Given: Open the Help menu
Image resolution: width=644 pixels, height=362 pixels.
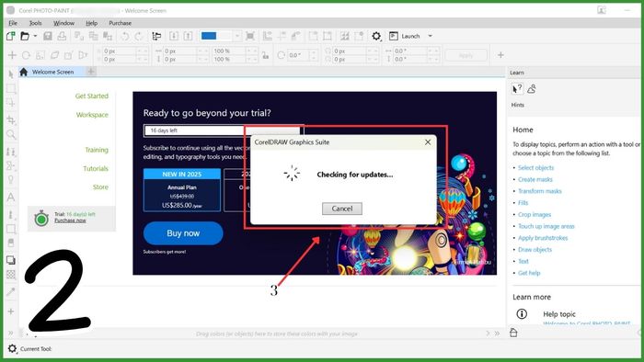Looking at the screenshot, I should tap(92, 23).
